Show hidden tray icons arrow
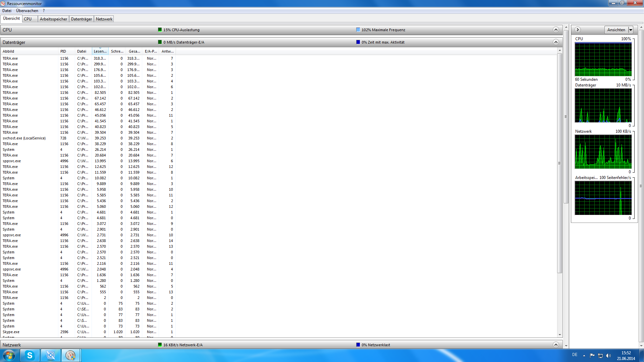 [584, 356]
